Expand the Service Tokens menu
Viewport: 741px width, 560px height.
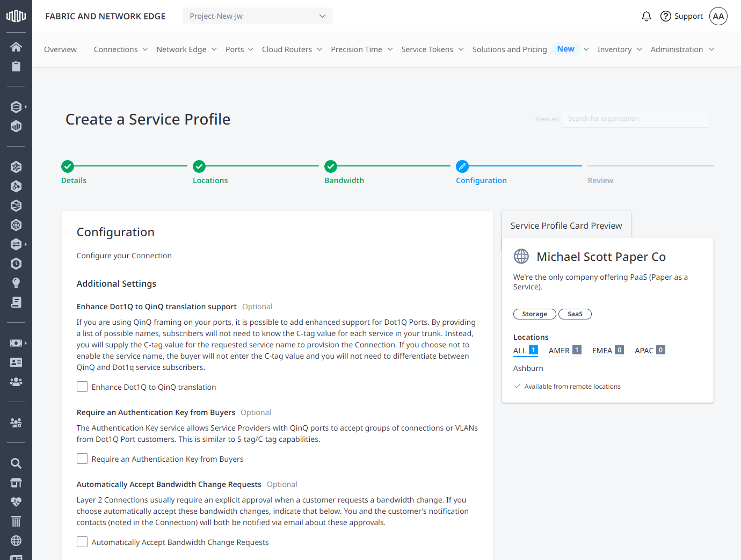pyautogui.click(x=433, y=49)
